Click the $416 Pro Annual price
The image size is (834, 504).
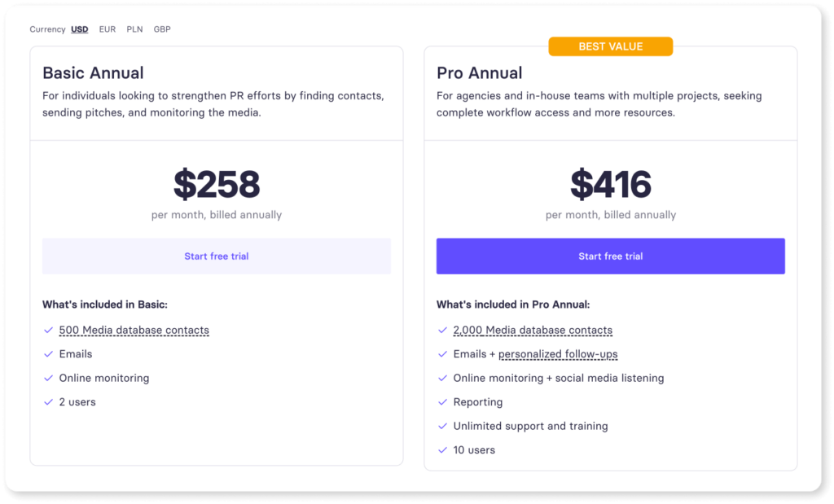[610, 185]
